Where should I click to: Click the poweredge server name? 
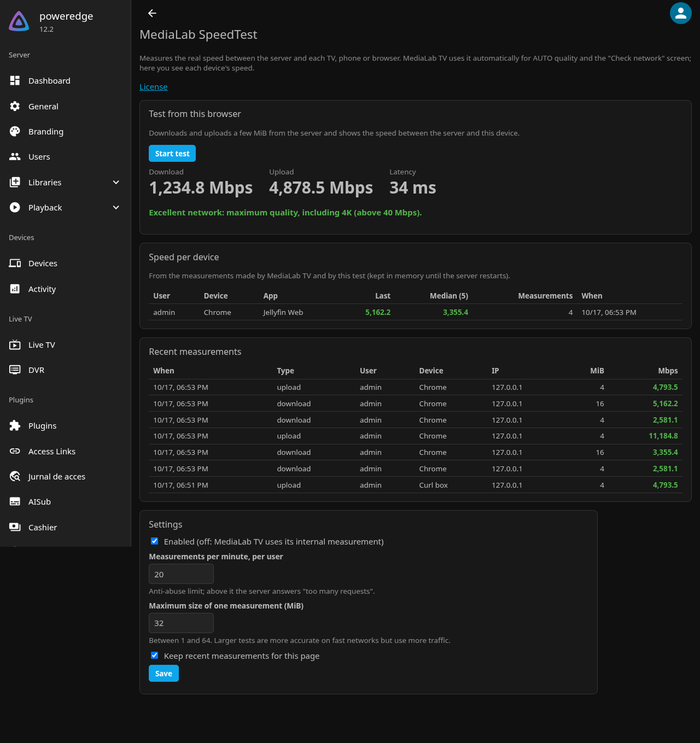66,16
